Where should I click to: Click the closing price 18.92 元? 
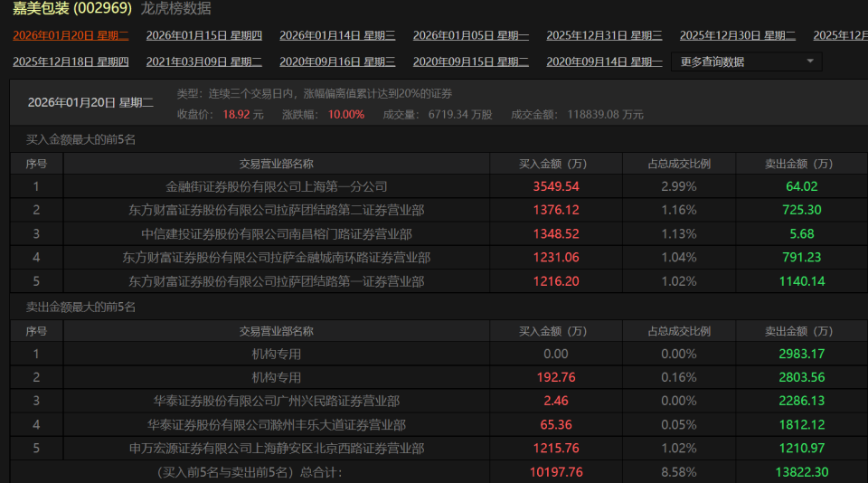click(x=243, y=115)
